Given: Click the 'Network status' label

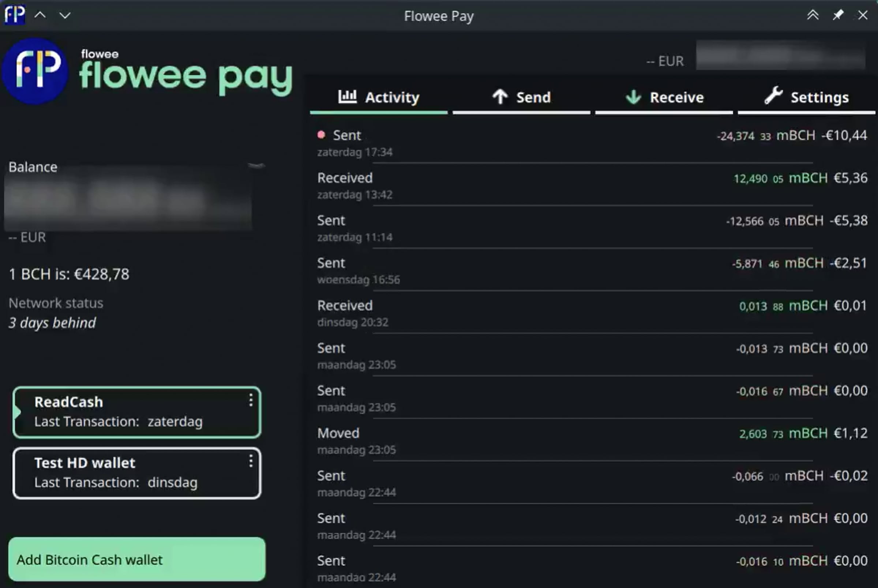Looking at the screenshot, I should coord(56,303).
